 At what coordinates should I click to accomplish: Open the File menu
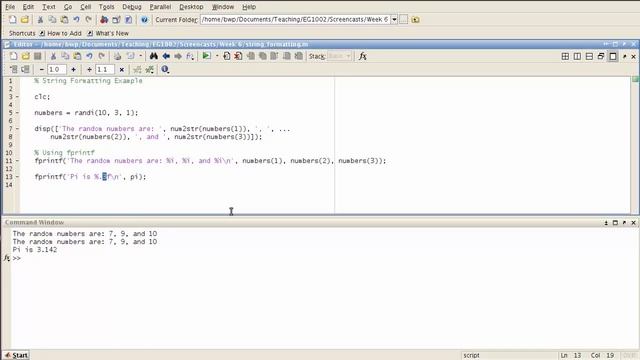pos(10,7)
